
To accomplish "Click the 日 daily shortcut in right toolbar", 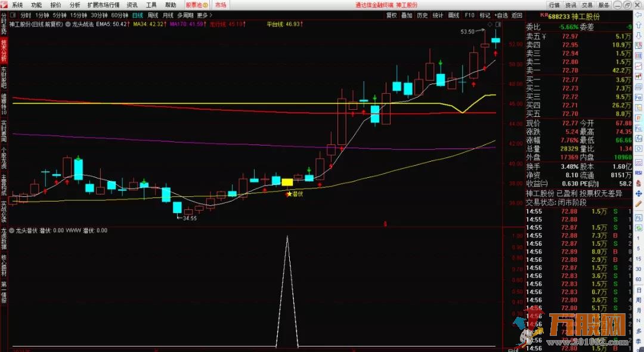I will [x=639, y=290].
